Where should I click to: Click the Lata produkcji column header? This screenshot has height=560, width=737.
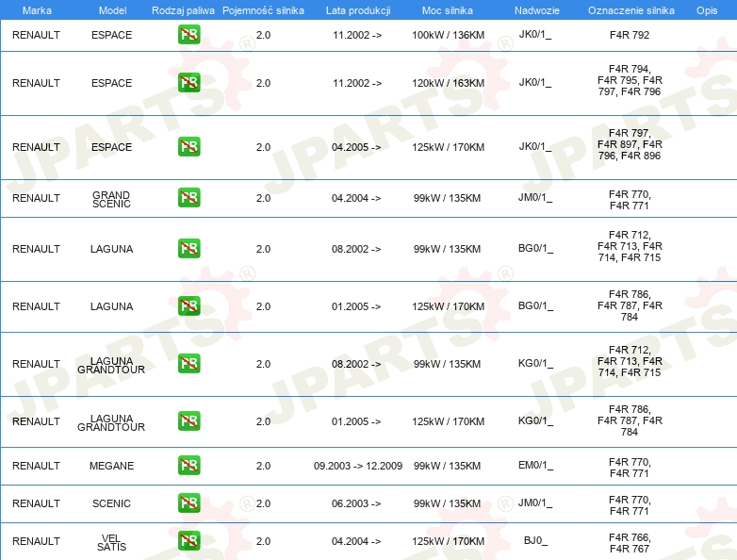[x=358, y=10]
